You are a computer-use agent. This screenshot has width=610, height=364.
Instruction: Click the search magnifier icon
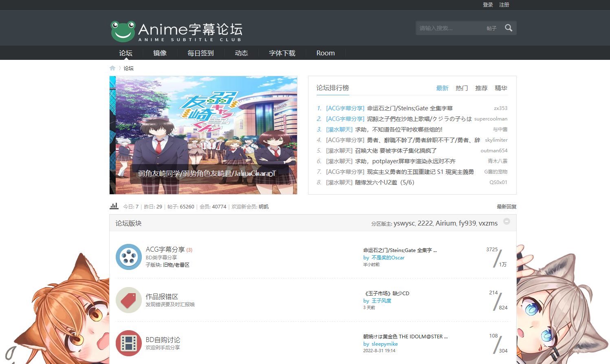point(509,28)
